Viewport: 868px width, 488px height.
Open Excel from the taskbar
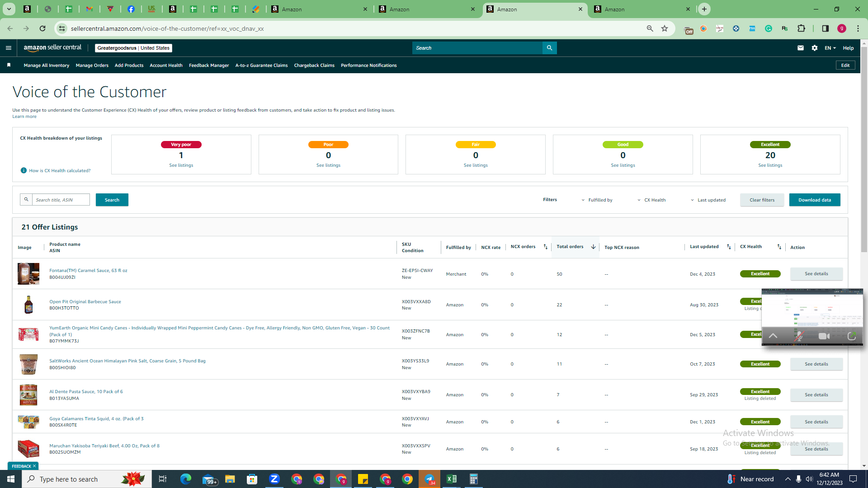[x=452, y=479]
